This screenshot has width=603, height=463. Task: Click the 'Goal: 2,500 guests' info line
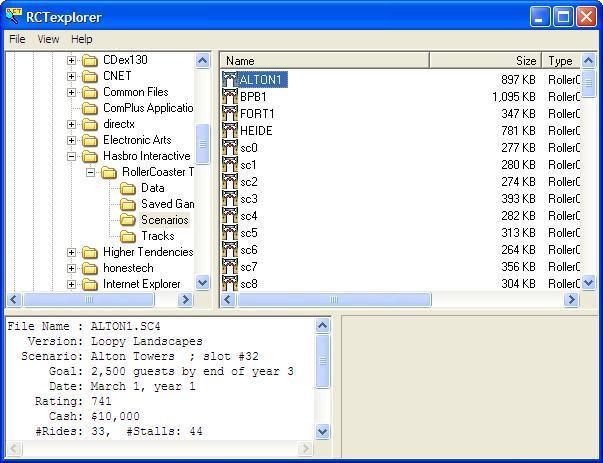171,371
